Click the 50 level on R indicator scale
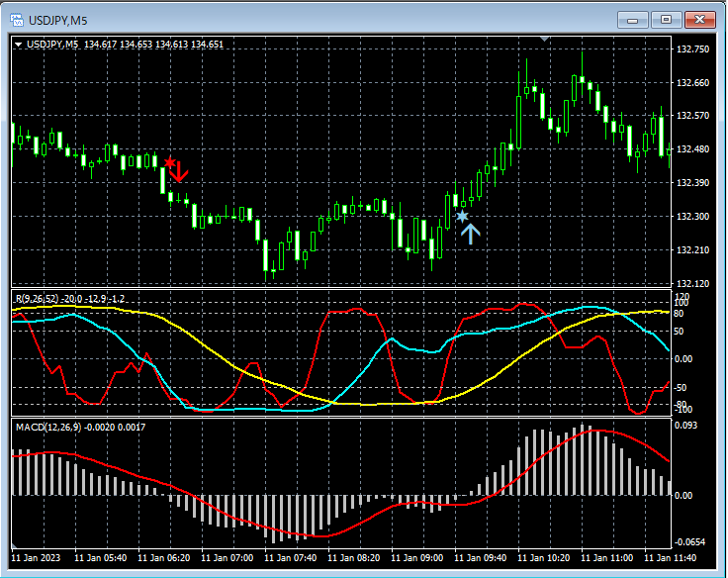Viewport: 728px width, 578px height. click(x=679, y=332)
